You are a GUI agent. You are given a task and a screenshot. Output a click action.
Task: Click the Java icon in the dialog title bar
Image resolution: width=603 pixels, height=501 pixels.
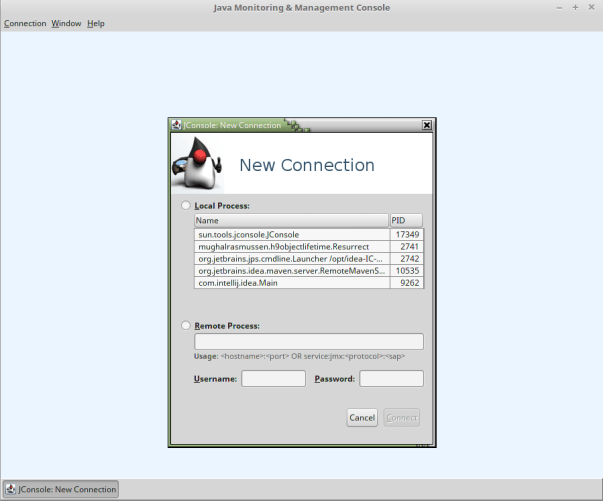(x=177, y=126)
